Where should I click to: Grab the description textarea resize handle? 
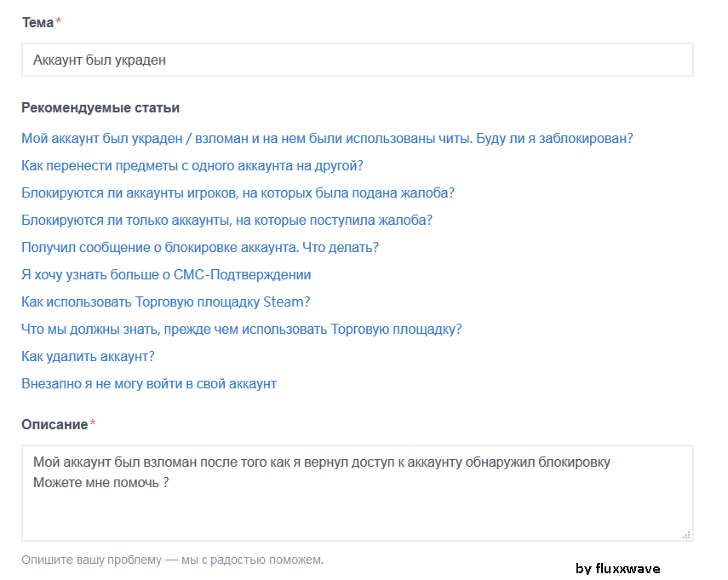click(x=686, y=535)
